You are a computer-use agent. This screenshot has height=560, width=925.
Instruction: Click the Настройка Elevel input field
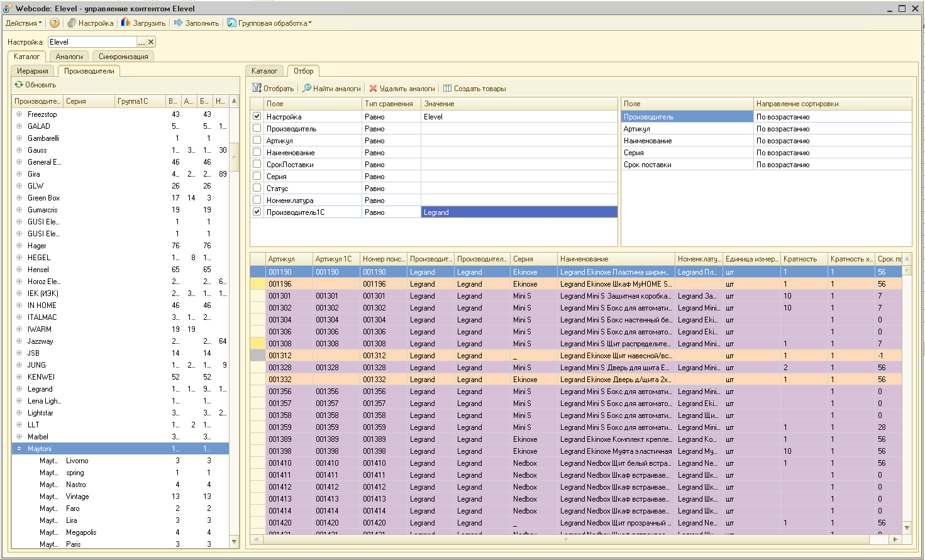point(92,42)
